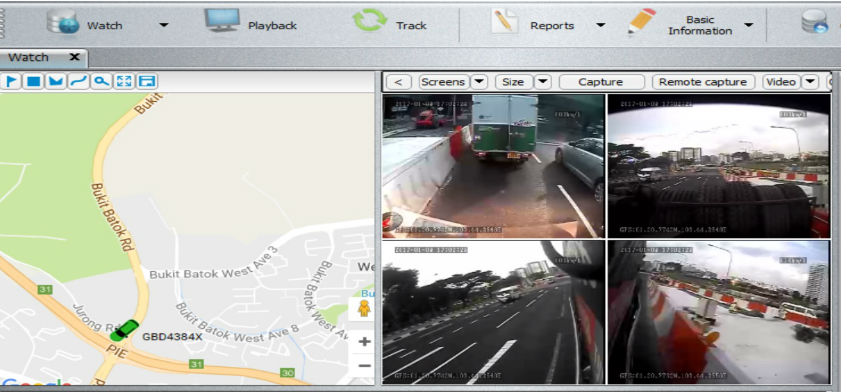Click the GBD4384X vehicle label
Screen dimensions: 847x392
(172, 337)
